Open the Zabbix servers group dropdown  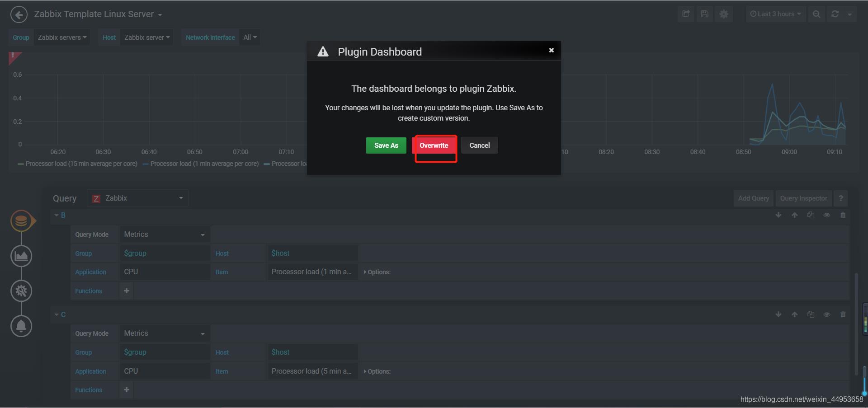click(62, 38)
